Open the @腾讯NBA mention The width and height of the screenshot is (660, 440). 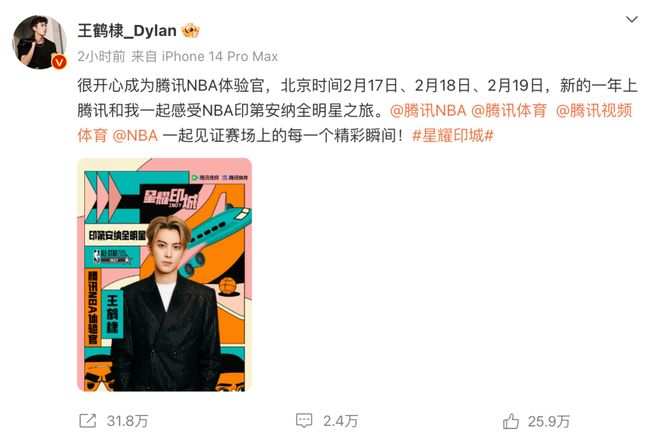pos(428,111)
